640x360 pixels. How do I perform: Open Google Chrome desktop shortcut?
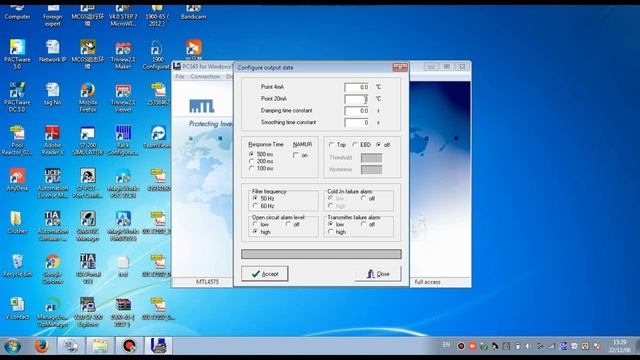(53, 269)
